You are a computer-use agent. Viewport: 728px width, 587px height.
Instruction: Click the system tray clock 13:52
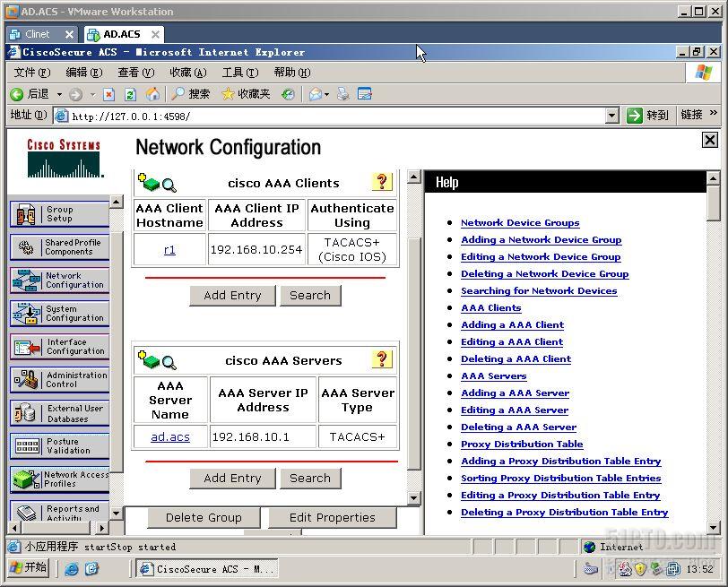coord(699,568)
